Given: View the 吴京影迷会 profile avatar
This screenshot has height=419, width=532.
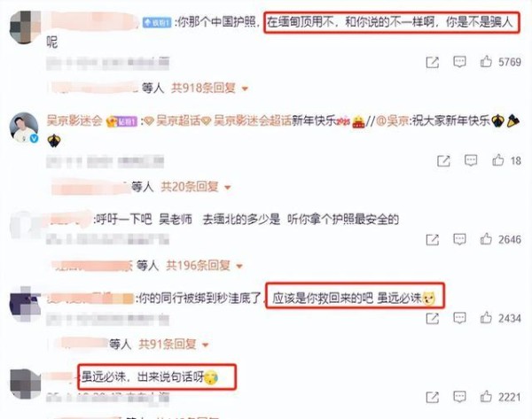Looking at the screenshot, I should click(x=24, y=128).
